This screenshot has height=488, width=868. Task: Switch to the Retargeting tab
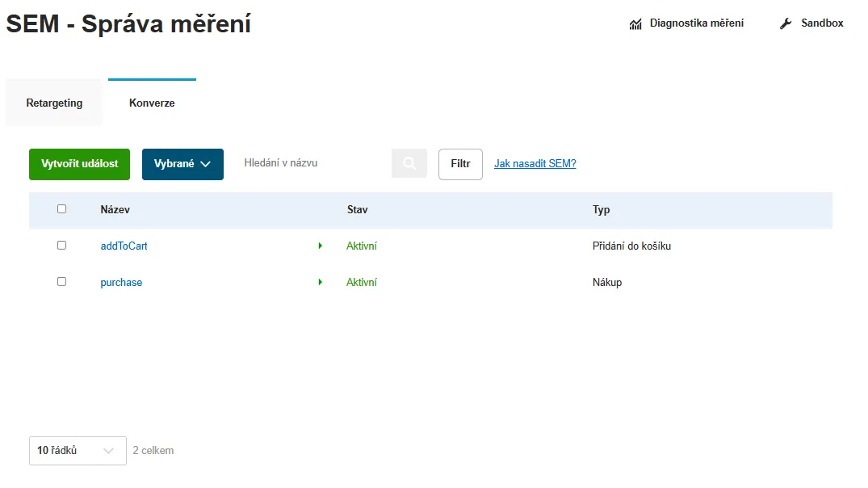[x=54, y=103]
